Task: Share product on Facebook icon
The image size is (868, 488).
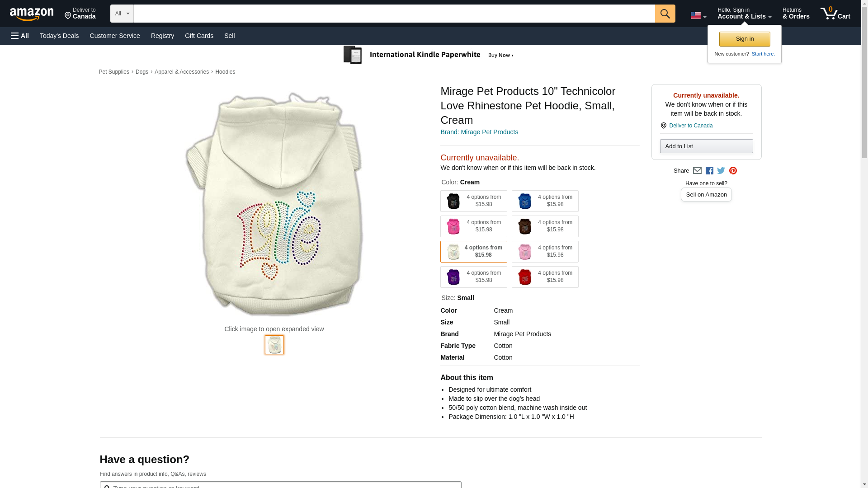Action: point(709,171)
